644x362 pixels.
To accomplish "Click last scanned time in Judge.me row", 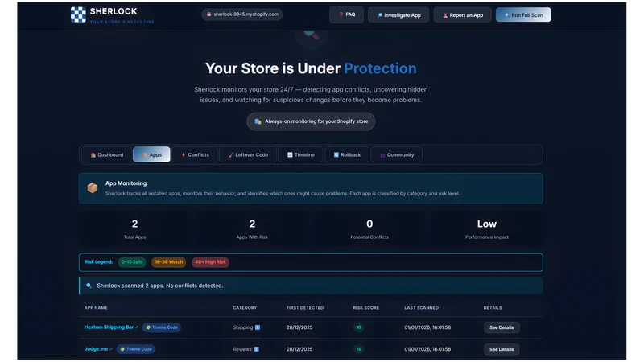I will 427,349.
